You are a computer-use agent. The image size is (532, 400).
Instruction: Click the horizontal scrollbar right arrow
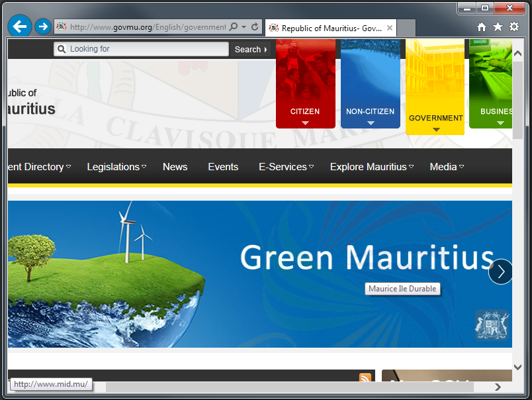[x=498, y=387]
